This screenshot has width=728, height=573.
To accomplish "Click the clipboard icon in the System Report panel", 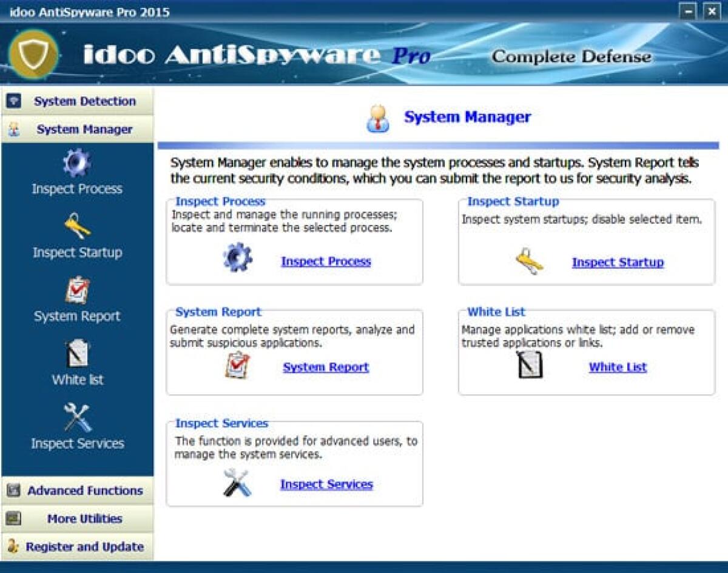I will point(237,364).
